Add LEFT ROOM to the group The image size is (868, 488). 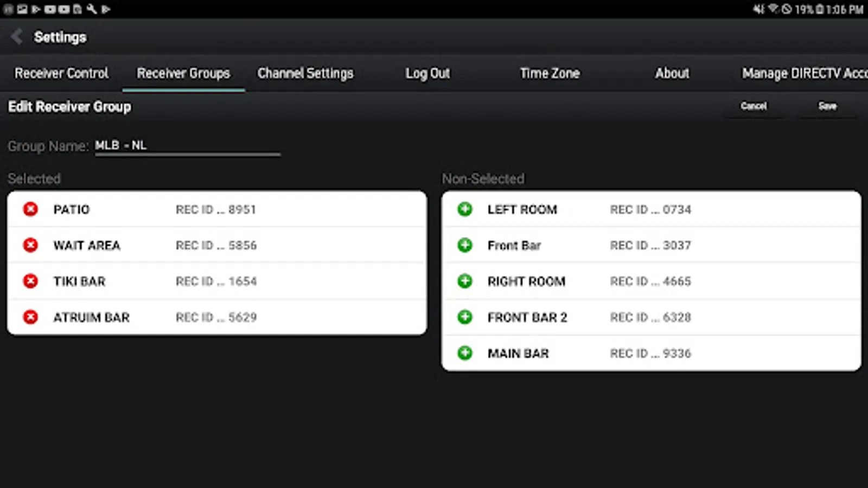point(465,209)
